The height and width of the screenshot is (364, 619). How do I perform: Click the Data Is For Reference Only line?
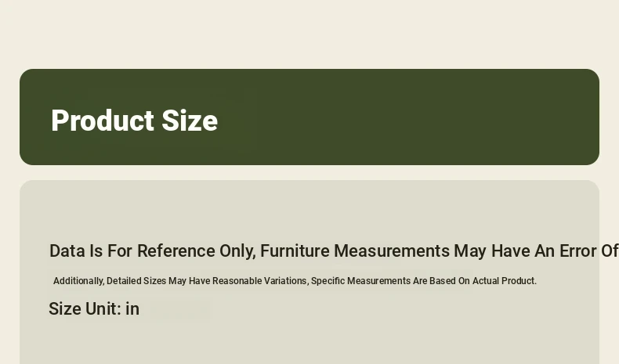[x=334, y=251]
